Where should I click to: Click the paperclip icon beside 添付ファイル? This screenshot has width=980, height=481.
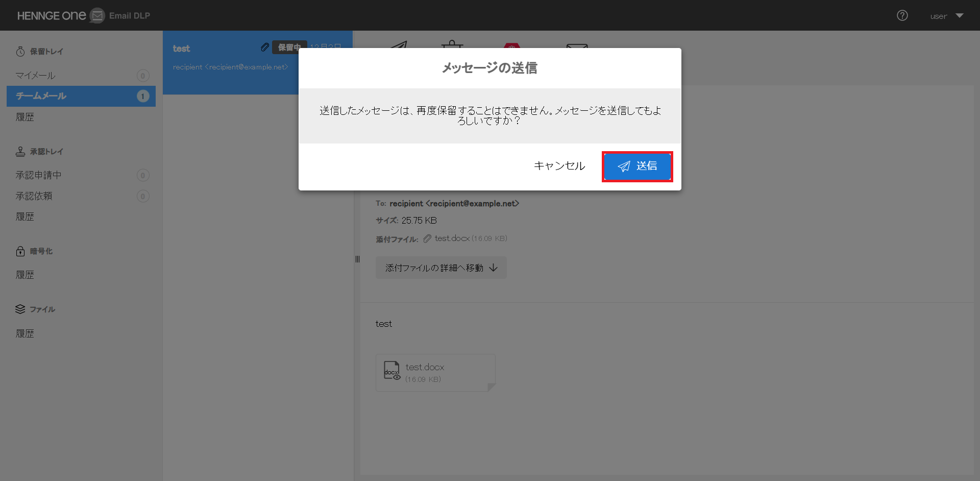(x=427, y=238)
